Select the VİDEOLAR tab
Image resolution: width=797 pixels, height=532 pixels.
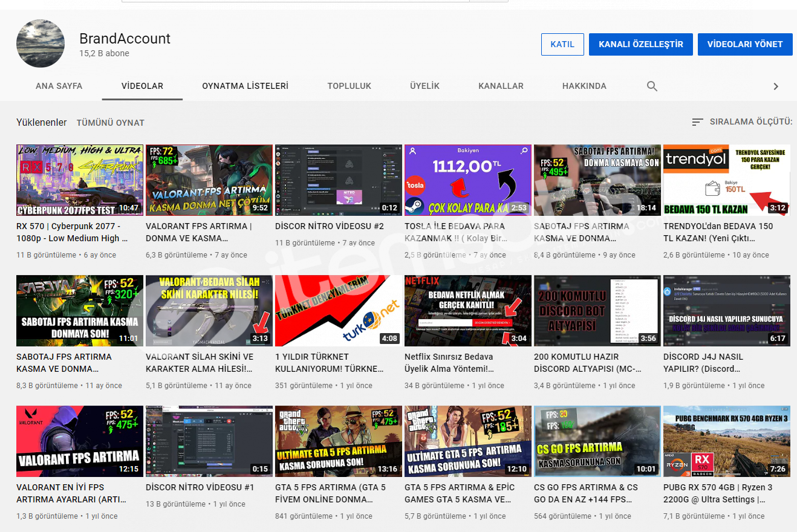142,86
